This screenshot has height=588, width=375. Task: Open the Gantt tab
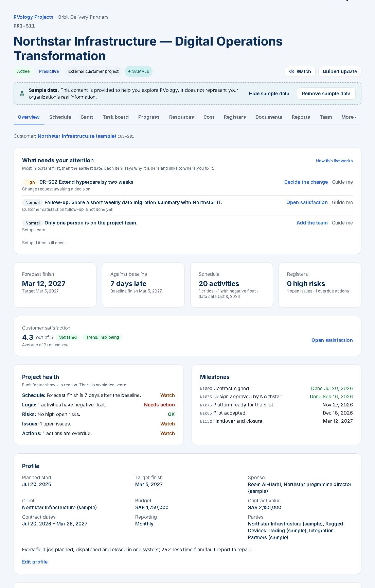click(87, 117)
